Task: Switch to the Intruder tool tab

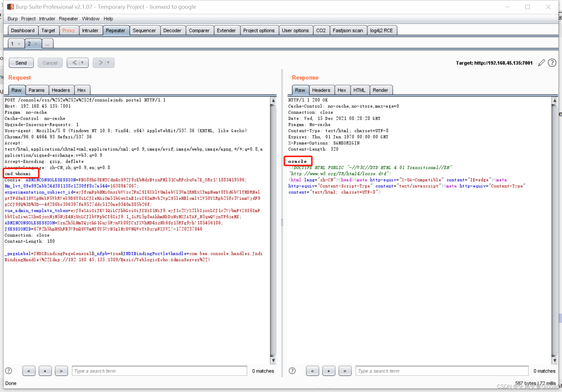Action: pyautogui.click(x=90, y=30)
